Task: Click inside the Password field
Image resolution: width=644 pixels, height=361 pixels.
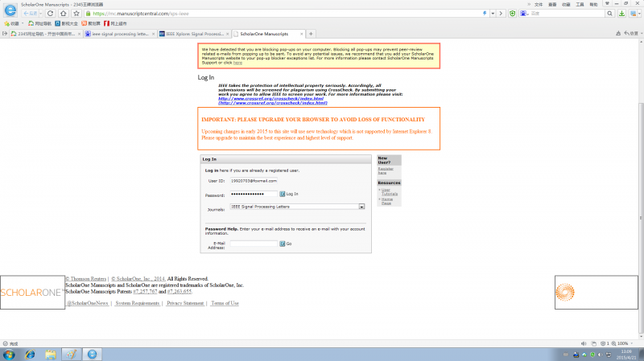Action: [x=254, y=194]
